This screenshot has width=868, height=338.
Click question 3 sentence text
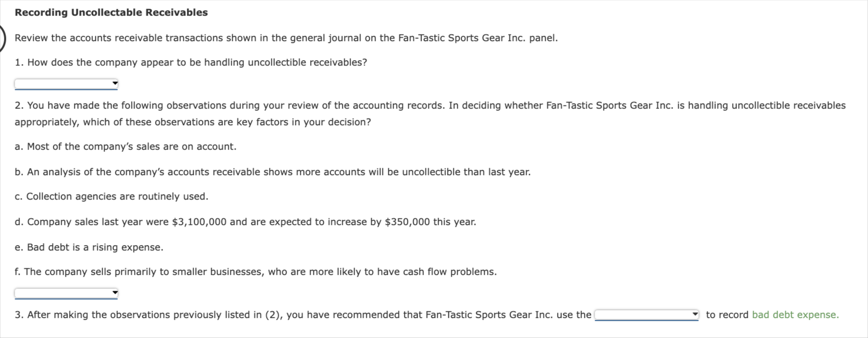293,315
